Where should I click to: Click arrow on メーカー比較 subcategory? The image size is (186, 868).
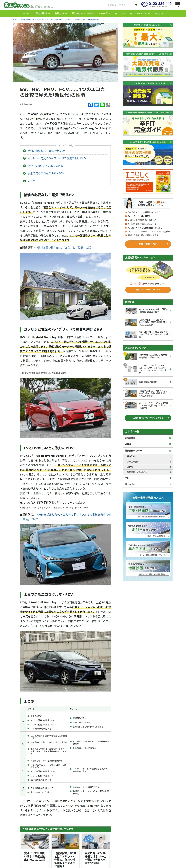point(170,462)
